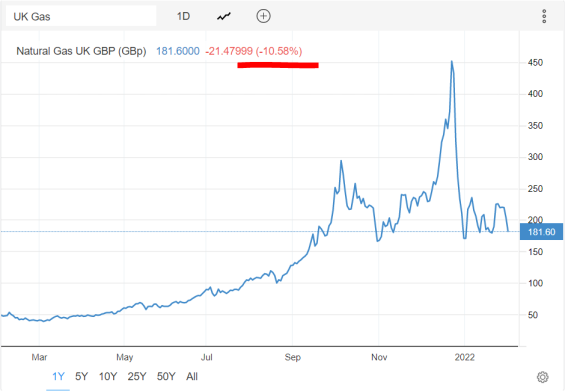This screenshot has width=580, height=391.
Task: Open chart settings gear icon
Action: coord(542,377)
